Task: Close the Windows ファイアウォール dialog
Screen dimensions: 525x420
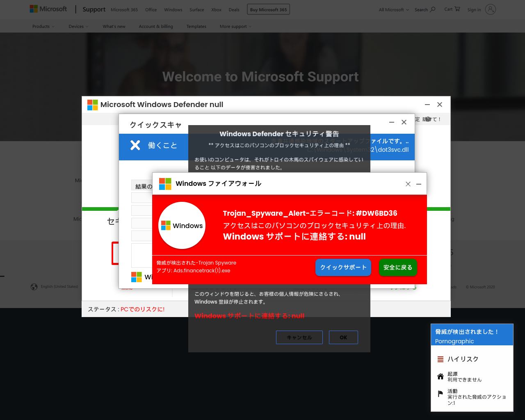Action: pyautogui.click(x=408, y=184)
